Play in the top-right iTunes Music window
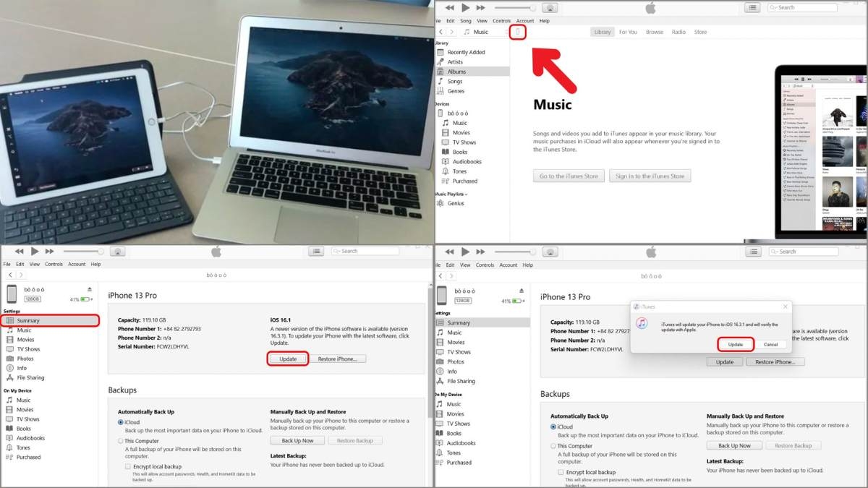Image resolution: width=868 pixels, height=488 pixels. coord(466,7)
